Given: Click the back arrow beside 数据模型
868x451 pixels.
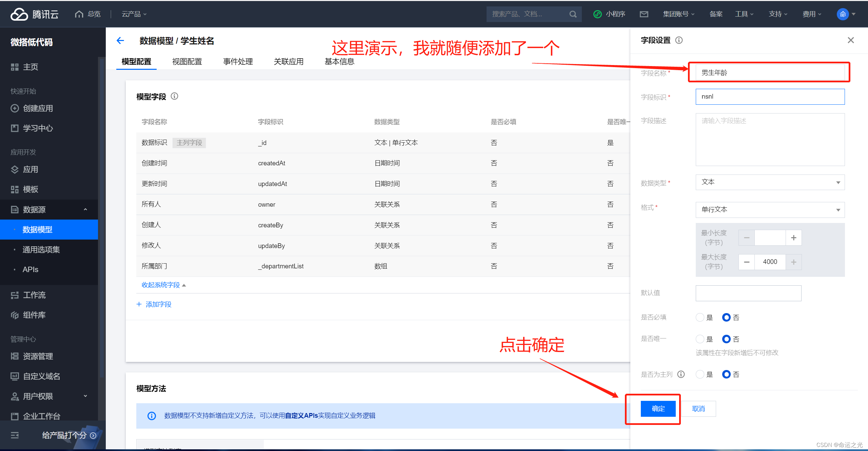Looking at the screenshot, I should 120,41.
